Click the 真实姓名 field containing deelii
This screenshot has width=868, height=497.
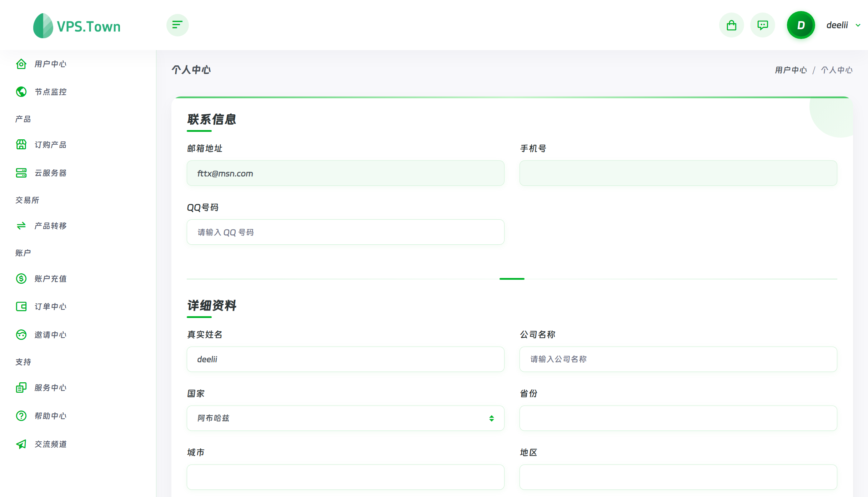coord(345,359)
